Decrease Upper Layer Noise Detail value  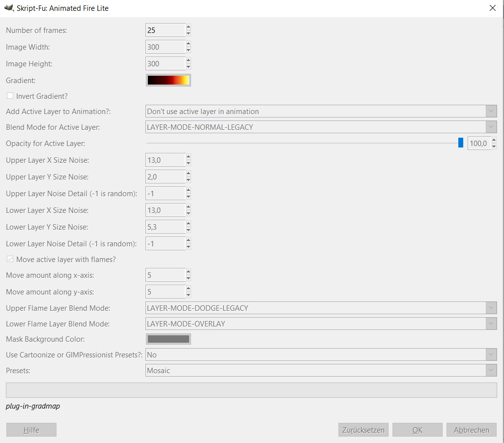(188, 197)
